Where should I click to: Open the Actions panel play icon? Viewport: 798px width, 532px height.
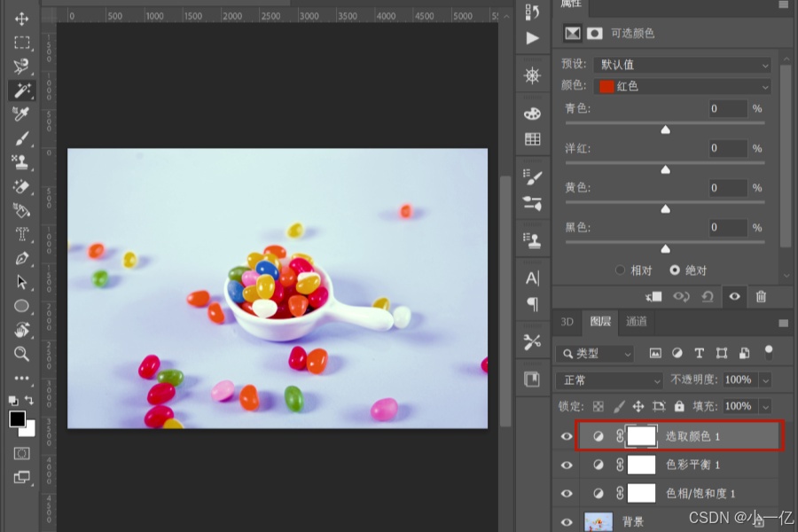532,38
